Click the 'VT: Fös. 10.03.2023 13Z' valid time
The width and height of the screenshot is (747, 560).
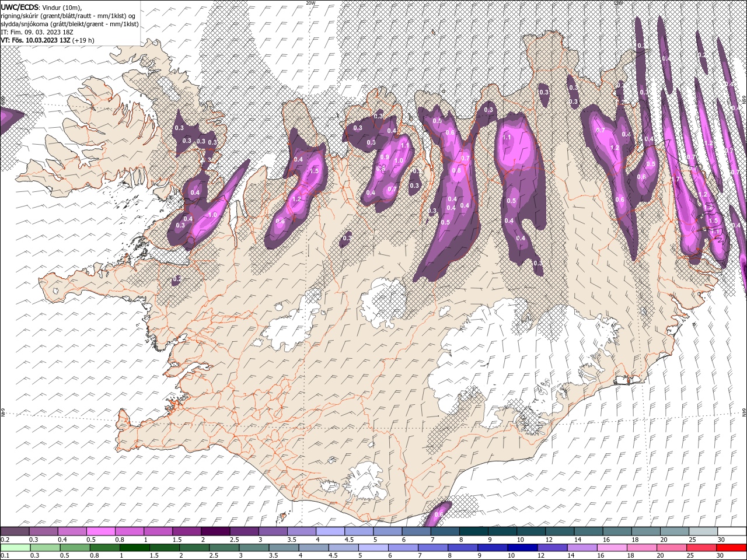35,40
